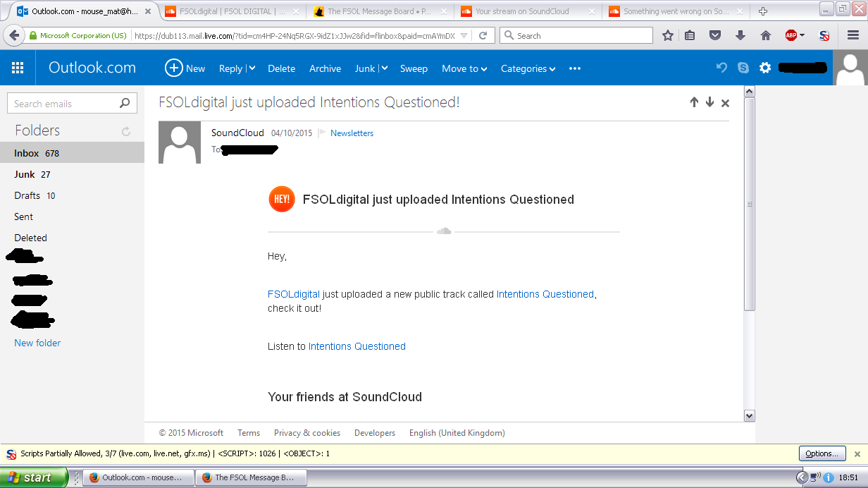Screen dimensions: 868x488
Task: Reload the current page
Action: click(x=483, y=35)
